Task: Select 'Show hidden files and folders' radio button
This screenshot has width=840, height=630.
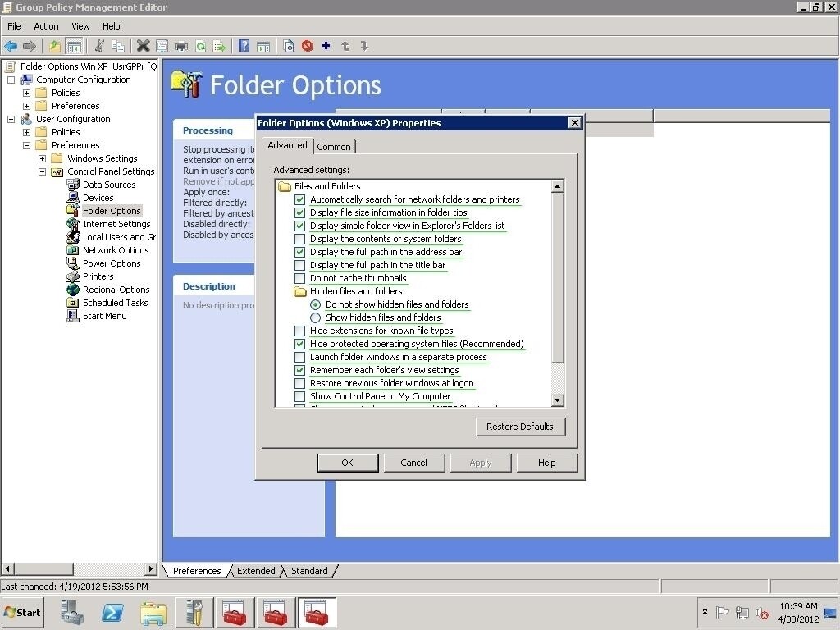Action: (x=316, y=317)
